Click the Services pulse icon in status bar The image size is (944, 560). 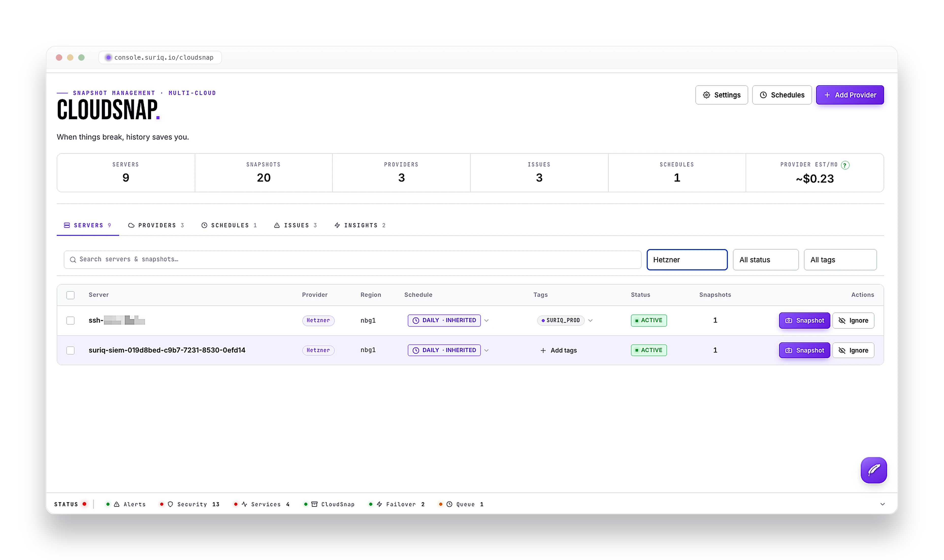(x=244, y=504)
